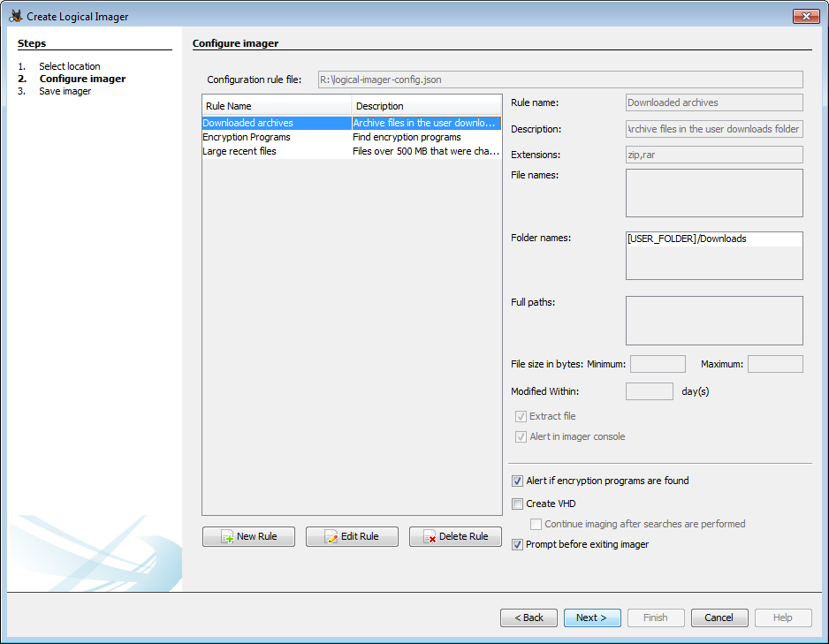Uncheck Prompt before exiting imager
This screenshot has width=829, height=644.
tap(517, 544)
